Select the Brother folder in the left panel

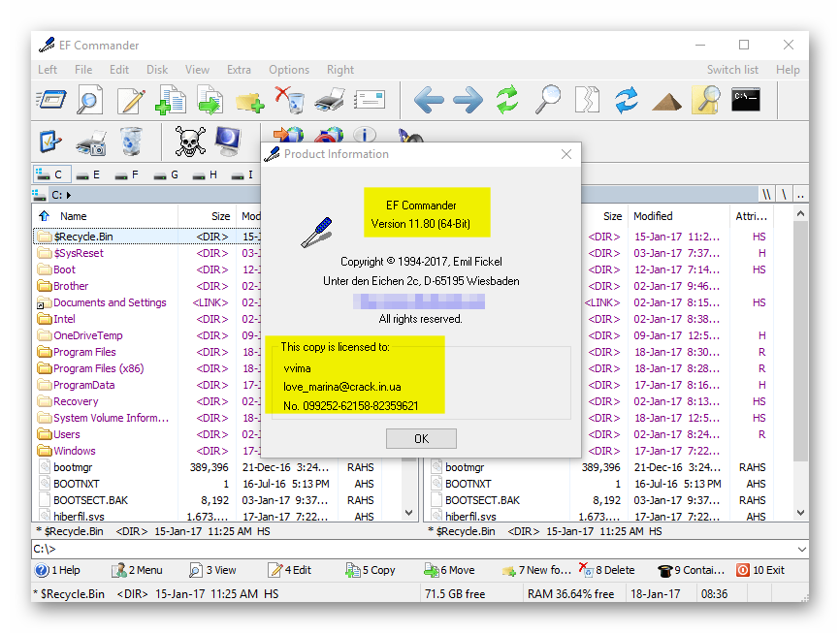[x=71, y=286]
